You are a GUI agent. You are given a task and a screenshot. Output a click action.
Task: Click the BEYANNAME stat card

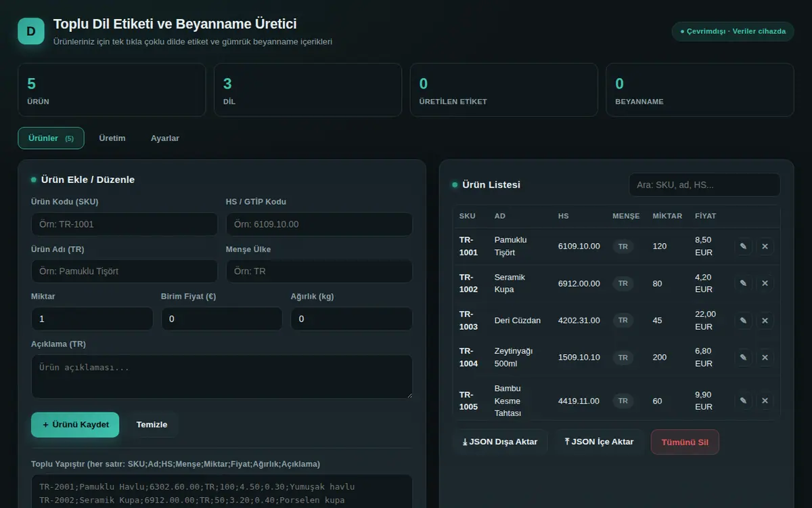[x=700, y=90]
